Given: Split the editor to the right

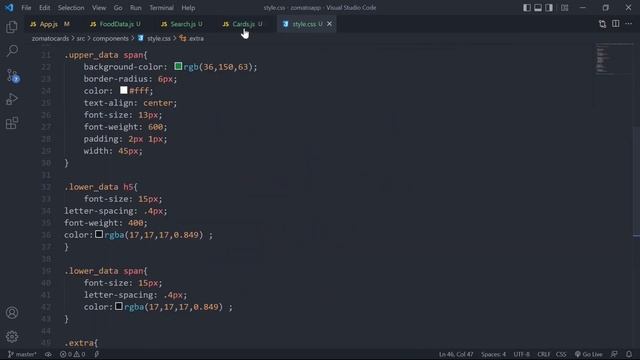Looking at the screenshot, I should pyautogui.click(x=616, y=24).
